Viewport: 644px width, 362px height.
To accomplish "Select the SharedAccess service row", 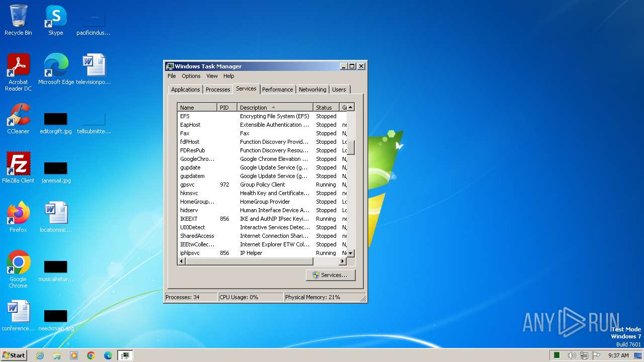I will coord(262,236).
